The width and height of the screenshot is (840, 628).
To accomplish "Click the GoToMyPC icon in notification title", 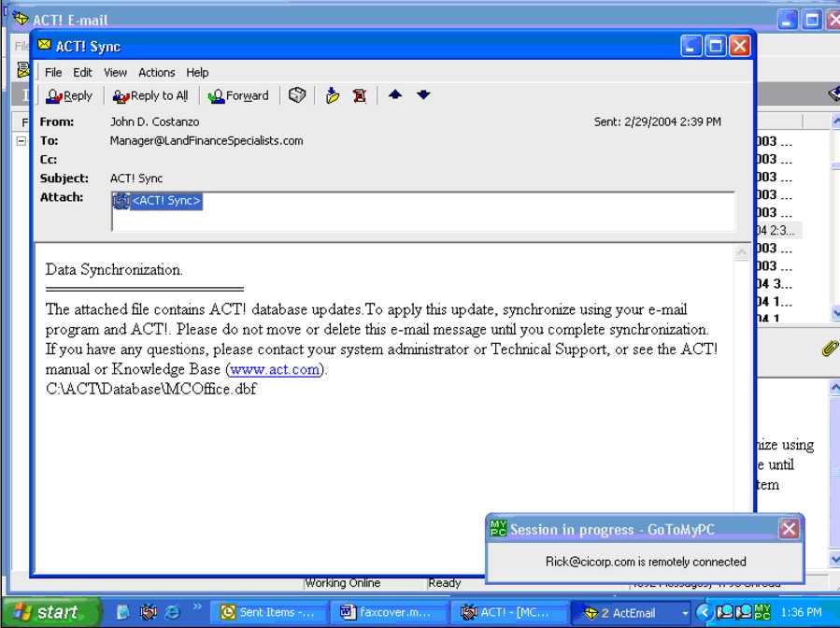I will [x=498, y=528].
